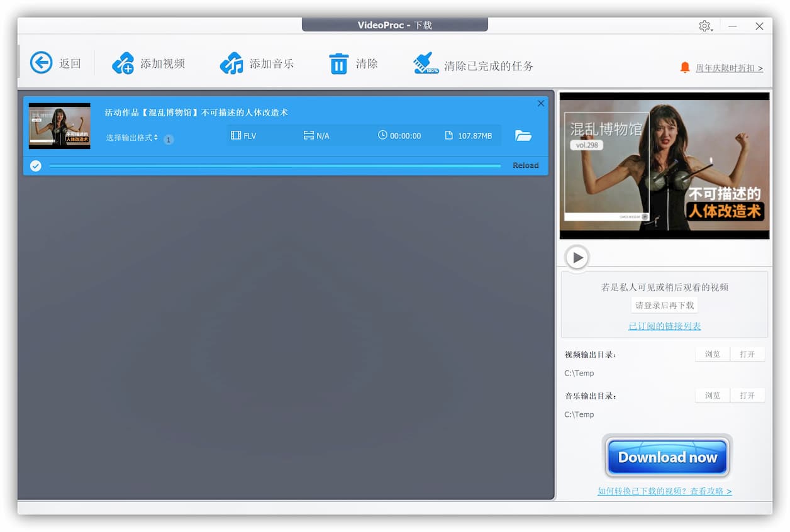The height and width of the screenshot is (532, 790).
Task: Open the music output directory
Action: pos(747,396)
